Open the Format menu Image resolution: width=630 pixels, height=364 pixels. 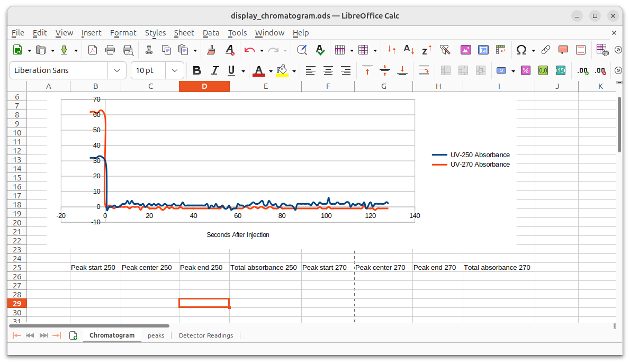(x=123, y=33)
